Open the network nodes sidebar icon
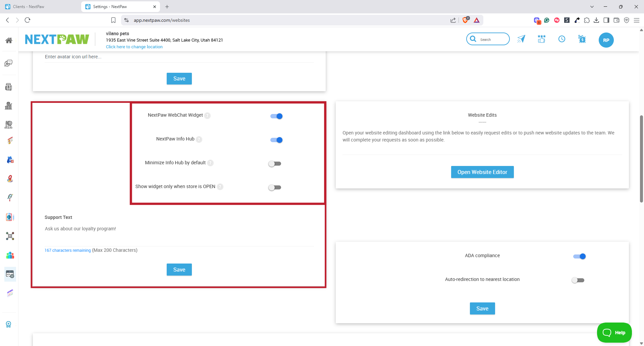 (10, 236)
